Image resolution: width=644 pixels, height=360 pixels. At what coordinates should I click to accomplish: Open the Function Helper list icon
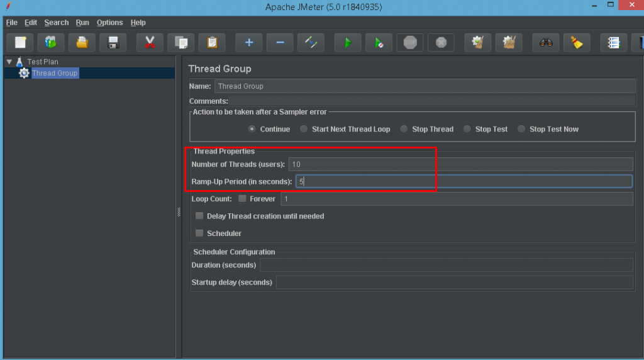click(614, 42)
